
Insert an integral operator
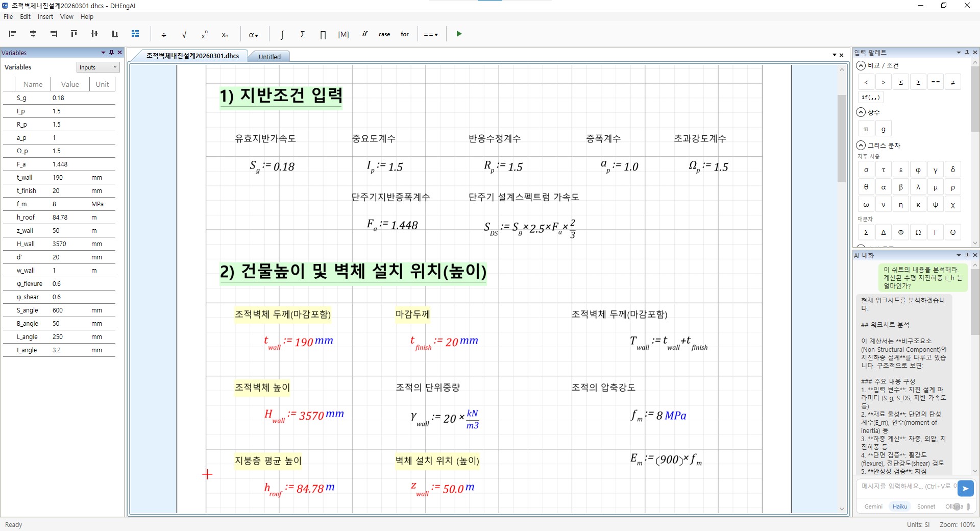coord(282,35)
